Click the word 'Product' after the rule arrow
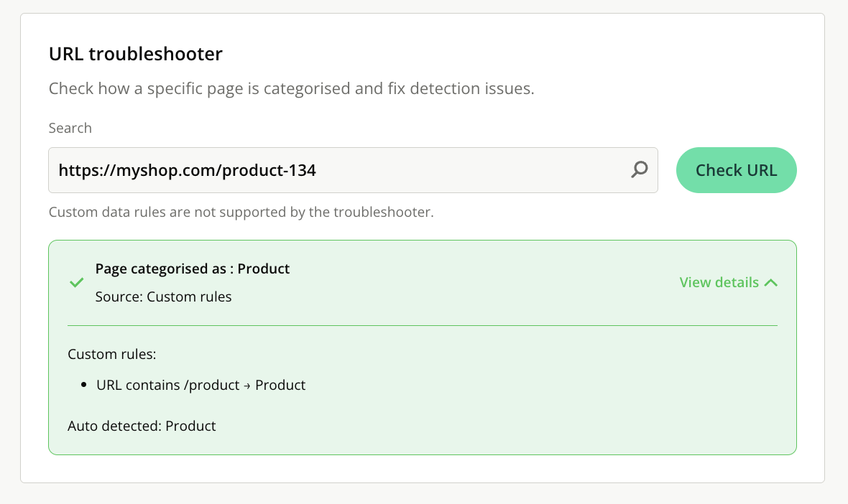Viewport: 848px width, 504px height. [280, 386]
